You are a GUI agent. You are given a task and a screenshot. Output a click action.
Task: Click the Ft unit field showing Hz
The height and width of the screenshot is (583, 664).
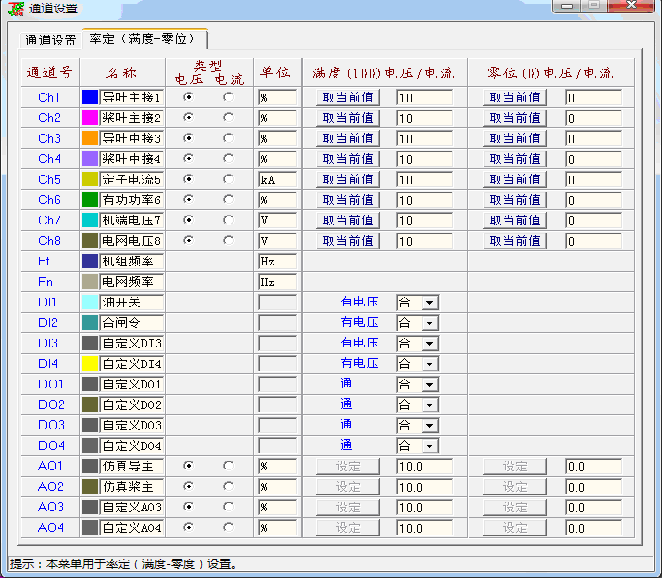point(277,262)
